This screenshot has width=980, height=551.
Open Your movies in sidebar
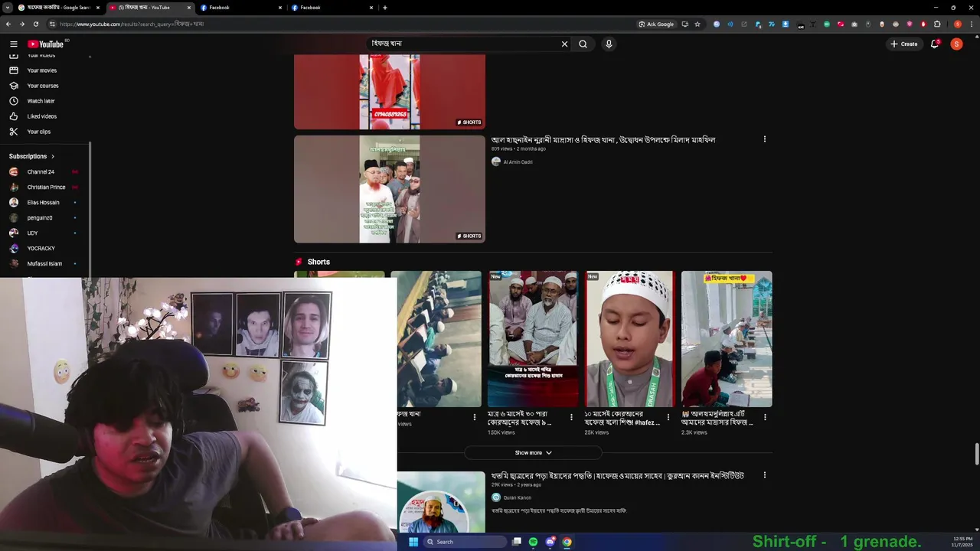(42, 70)
